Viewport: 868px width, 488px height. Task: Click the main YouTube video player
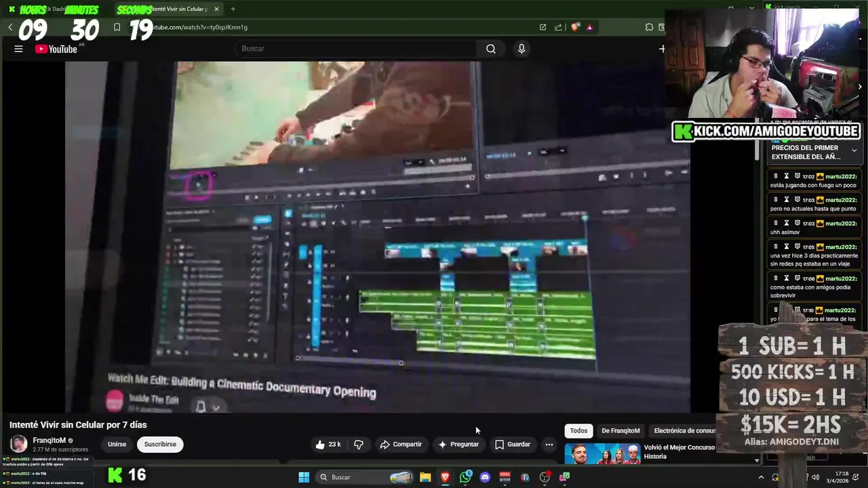(378, 237)
